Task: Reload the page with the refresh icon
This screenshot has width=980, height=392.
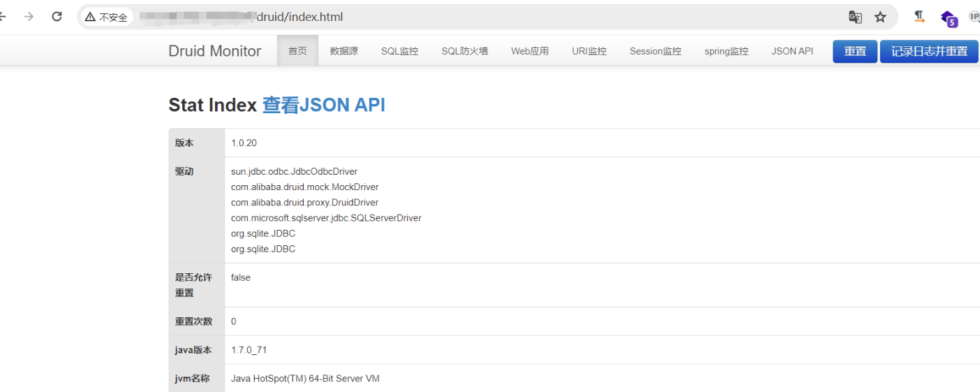Action: (57, 17)
